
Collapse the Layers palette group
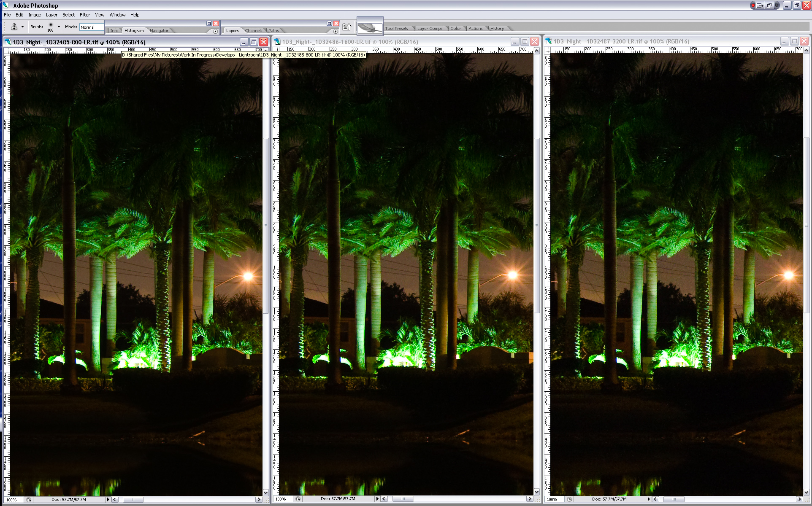pyautogui.click(x=329, y=23)
